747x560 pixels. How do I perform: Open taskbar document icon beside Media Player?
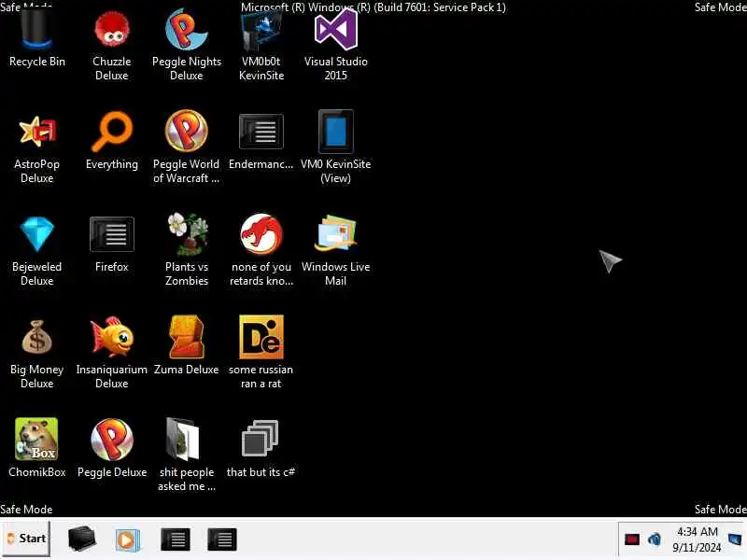176,539
